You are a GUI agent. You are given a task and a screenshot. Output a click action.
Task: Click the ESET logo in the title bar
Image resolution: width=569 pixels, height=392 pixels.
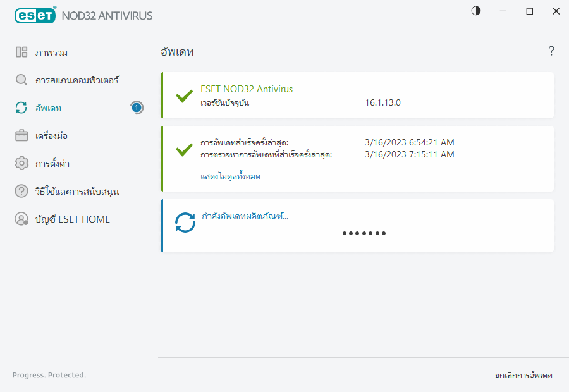coord(35,15)
